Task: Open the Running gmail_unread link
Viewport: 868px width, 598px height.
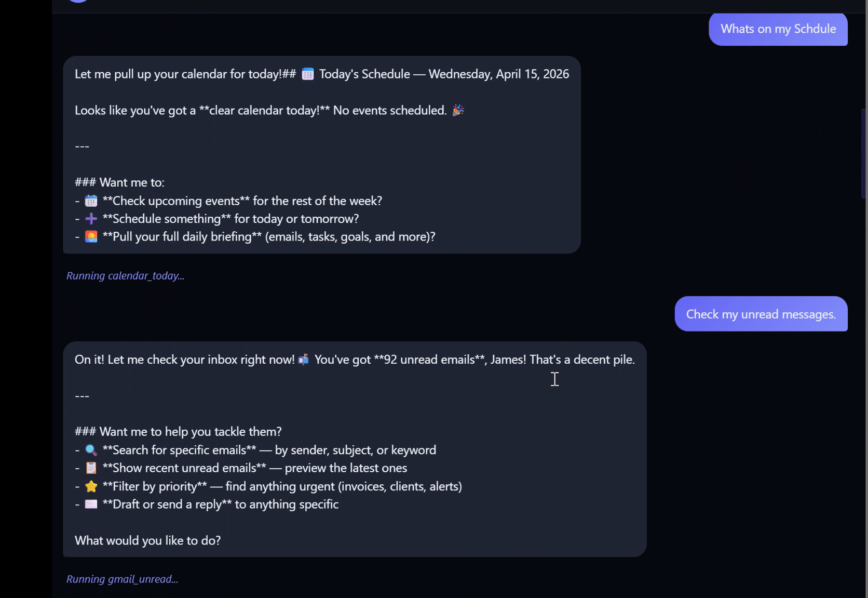Action: (x=122, y=579)
